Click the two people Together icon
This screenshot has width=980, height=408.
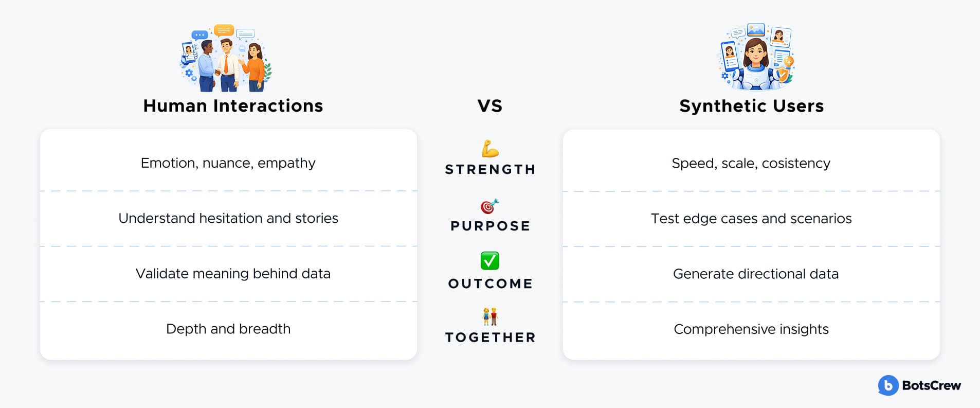(x=490, y=316)
